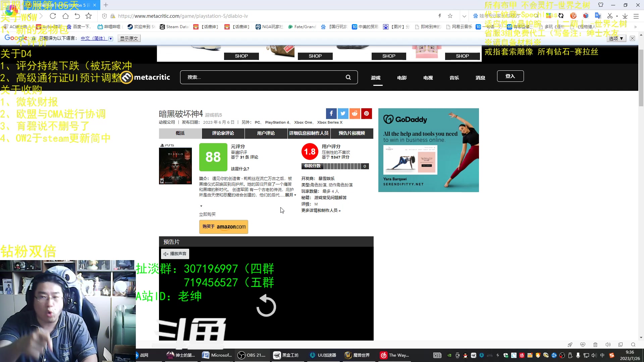Expand the screenshot tool dropdown arrow
Image resolution: width=644 pixels, height=362 pixels.
coord(617,16)
